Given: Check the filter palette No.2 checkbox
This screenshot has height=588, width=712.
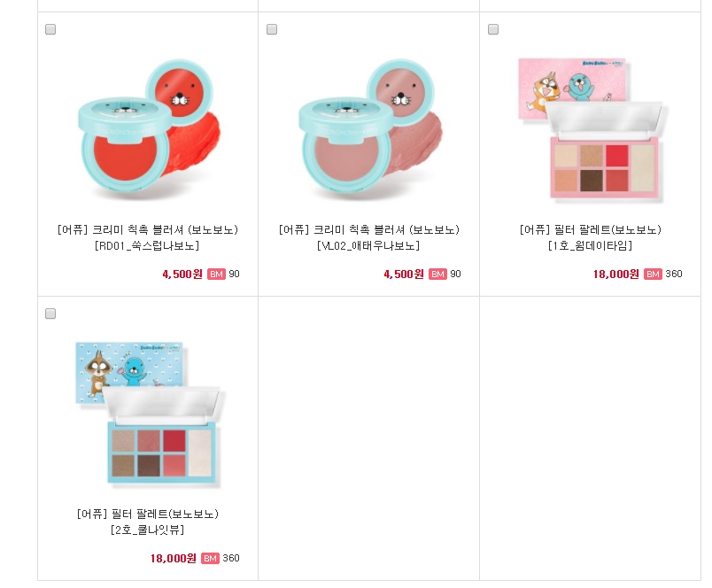Looking at the screenshot, I should tap(50, 313).
